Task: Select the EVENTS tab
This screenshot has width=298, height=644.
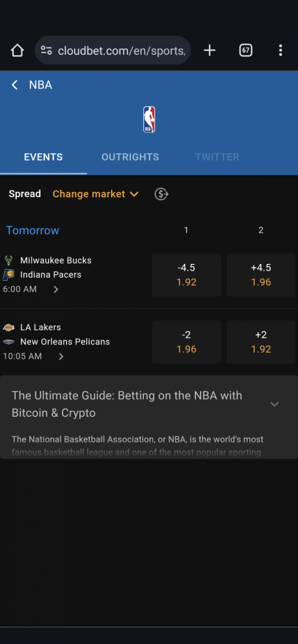Action: coord(43,157)
